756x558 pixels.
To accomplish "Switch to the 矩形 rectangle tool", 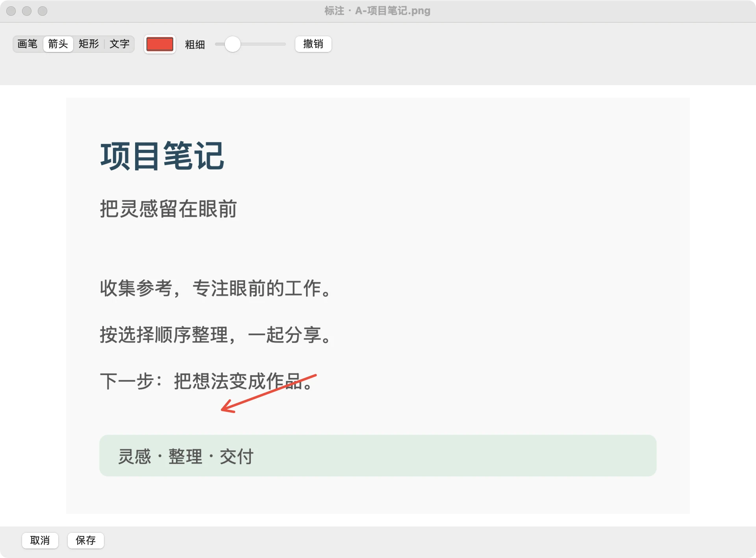I will (89, 44).
